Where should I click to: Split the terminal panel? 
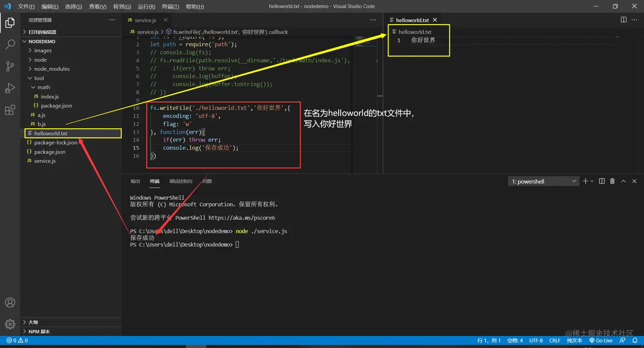(602, 181)
